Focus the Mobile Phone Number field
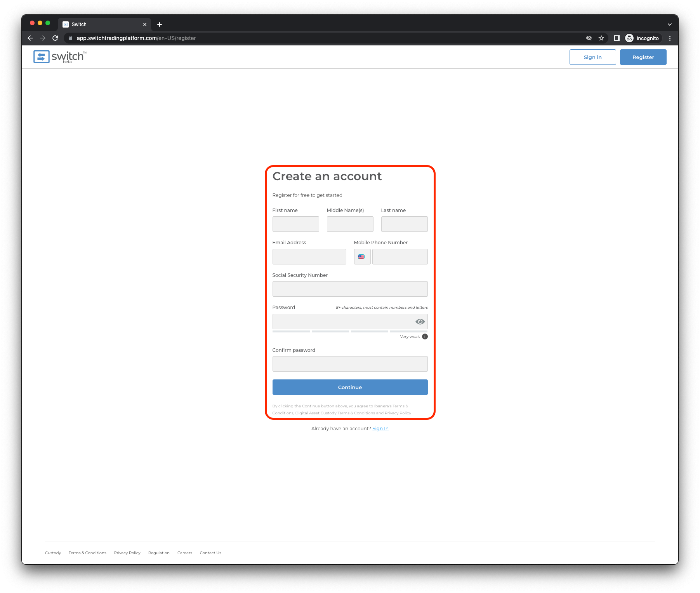The width and height of the screenshot is (700, 593). [400, 257]
